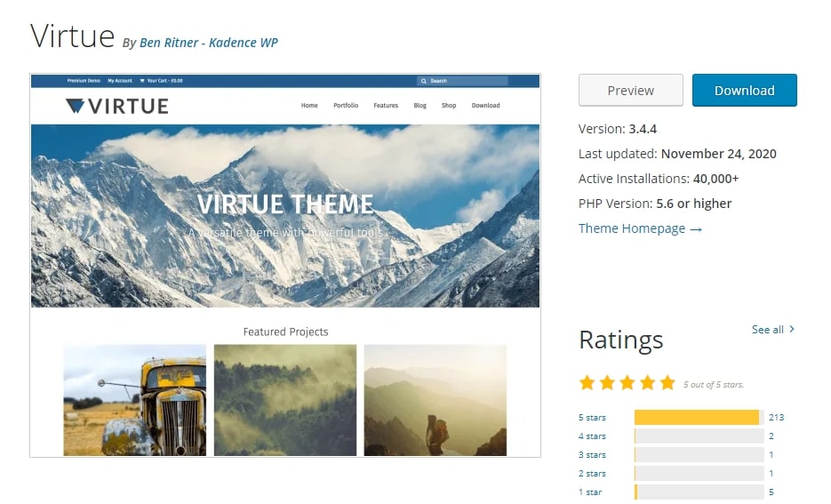
Task: Click My Account in preview topbar
Action: tap(120, 81)
